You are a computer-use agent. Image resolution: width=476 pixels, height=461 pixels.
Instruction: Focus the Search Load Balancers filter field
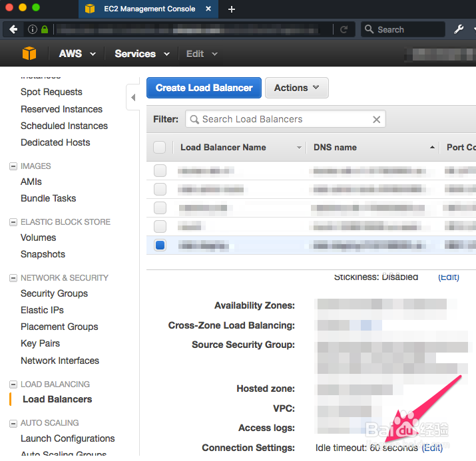(x=286, y=119)
